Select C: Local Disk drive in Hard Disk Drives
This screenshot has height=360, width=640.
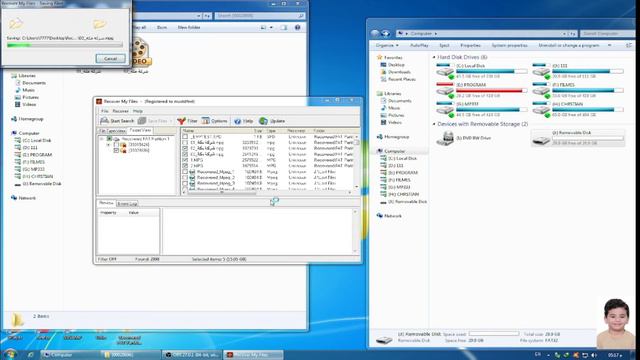[482, 71]
